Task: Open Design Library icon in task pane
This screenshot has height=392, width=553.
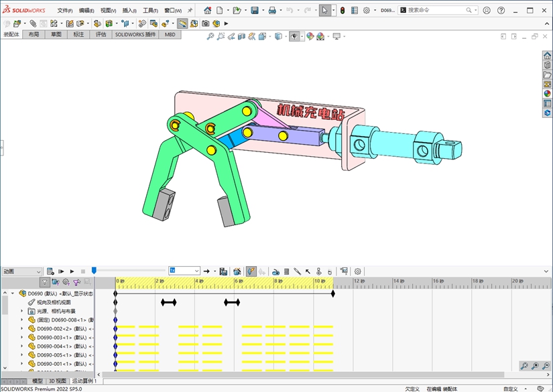Action: pyautogui.click(x=547, y=65)
